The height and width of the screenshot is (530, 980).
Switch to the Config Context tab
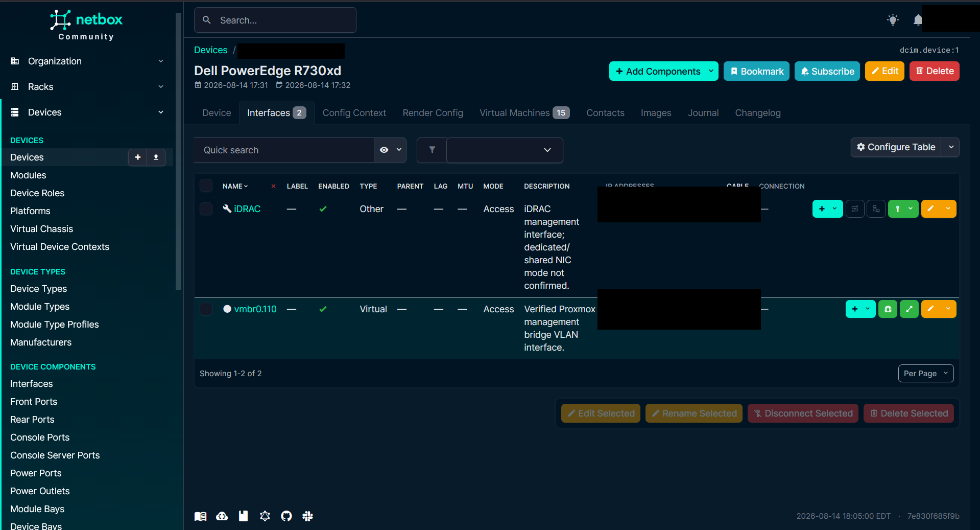[x=354, y=113]
